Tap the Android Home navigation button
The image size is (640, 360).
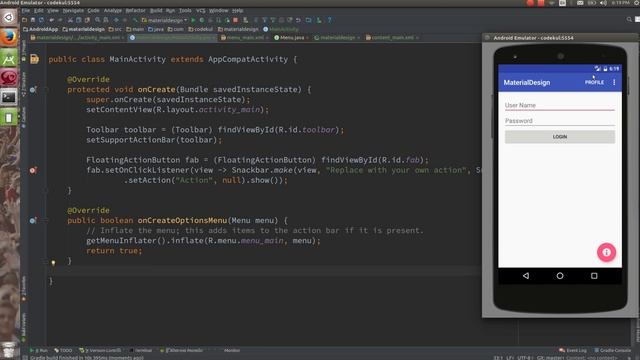(560, 276)
